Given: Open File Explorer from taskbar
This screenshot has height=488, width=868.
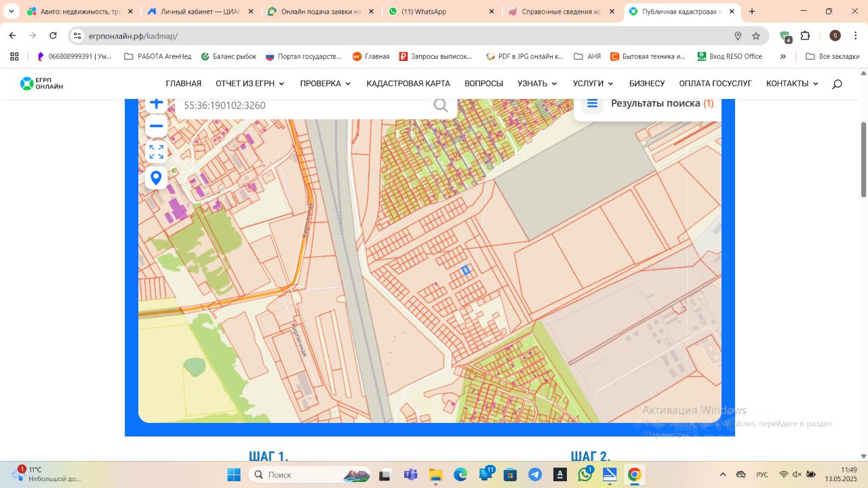Looking at the screenshot, I should point(435,474).
